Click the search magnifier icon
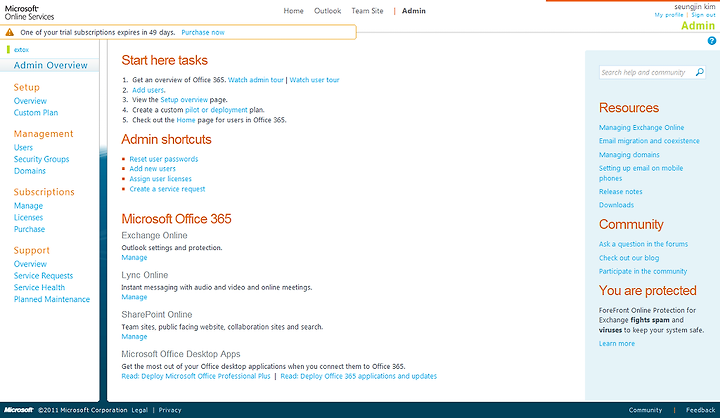720x418 pixels. 699,72
